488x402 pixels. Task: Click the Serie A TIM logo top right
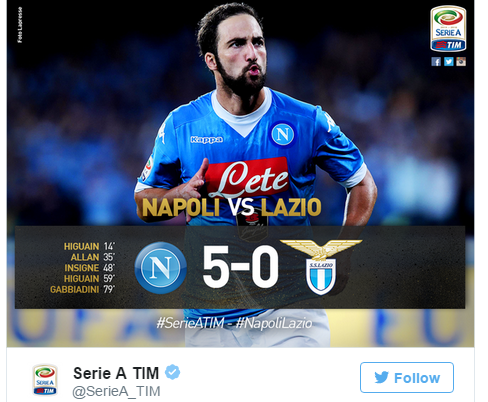(x=448, y=29)
